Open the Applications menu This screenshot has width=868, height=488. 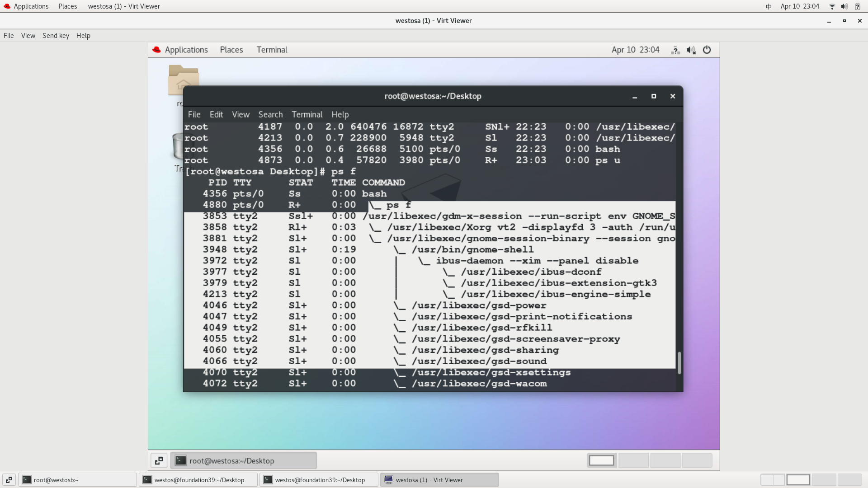(31, 6)
